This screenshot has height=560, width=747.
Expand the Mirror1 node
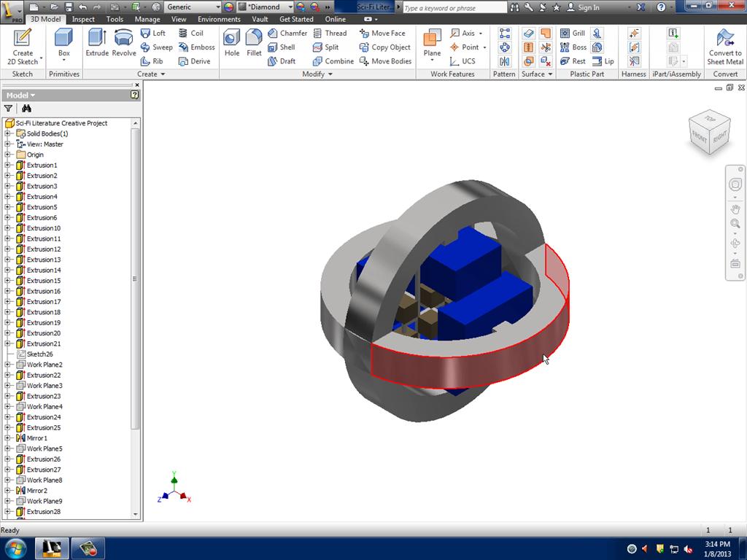tap(7, 438)
